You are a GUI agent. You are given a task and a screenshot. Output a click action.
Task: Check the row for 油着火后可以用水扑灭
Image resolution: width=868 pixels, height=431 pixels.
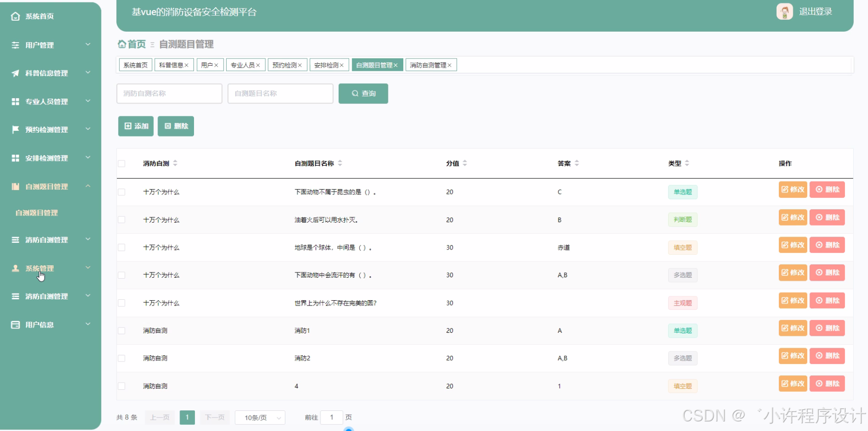pos(122,220)
